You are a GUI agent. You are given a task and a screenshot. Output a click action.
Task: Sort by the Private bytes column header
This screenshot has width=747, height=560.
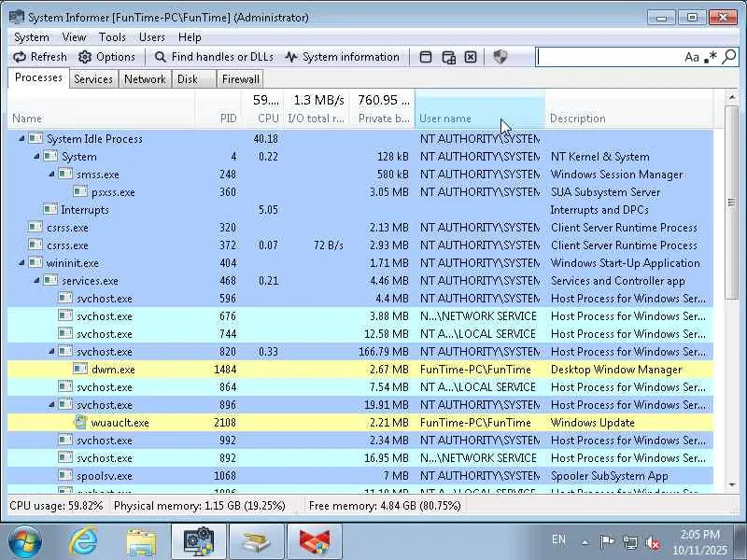[x=382, y=109]
